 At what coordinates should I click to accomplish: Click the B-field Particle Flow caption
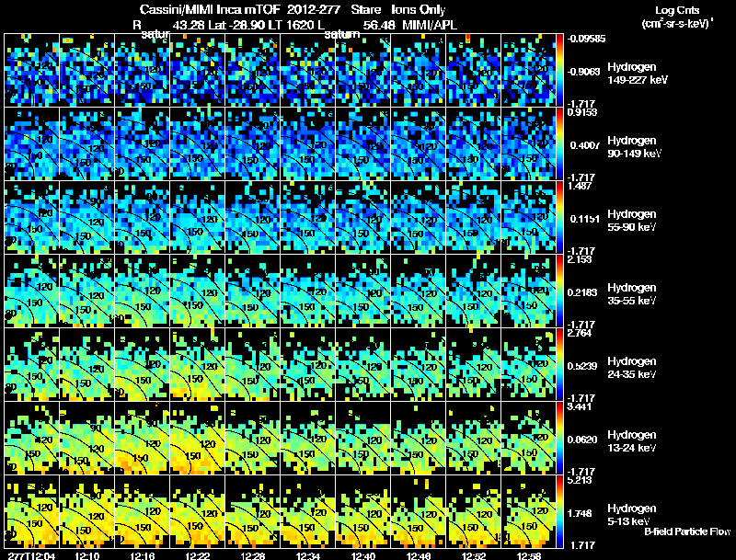click(x=687, y=531)
